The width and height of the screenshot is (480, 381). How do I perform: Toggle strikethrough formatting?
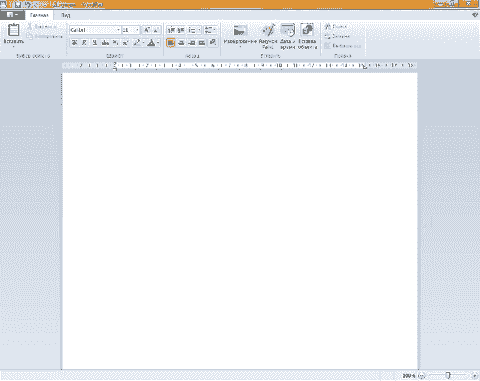click(105, 43)
